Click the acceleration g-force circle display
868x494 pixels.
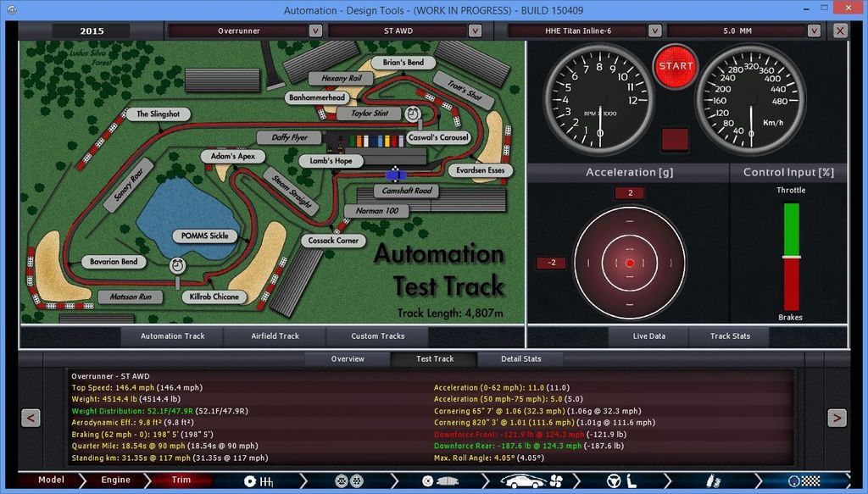point(630,264)
